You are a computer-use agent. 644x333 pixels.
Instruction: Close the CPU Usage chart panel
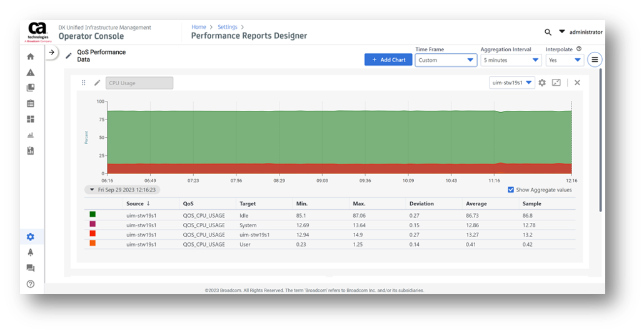[577, 83]
